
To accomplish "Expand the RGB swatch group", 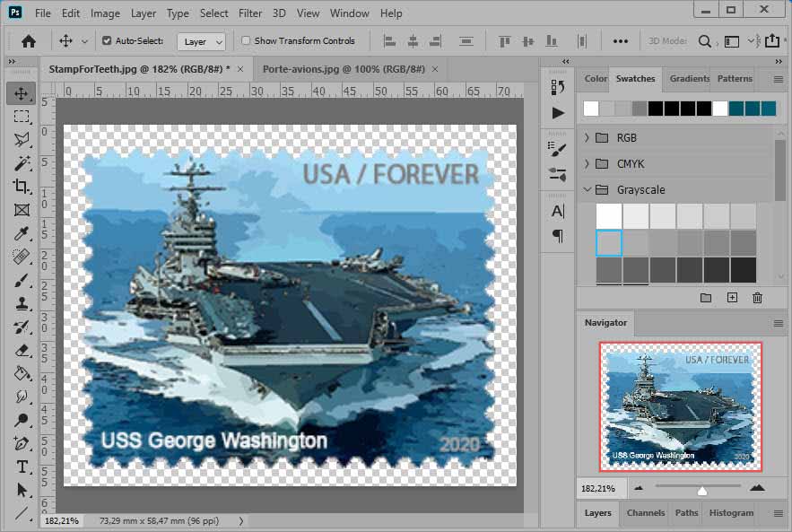I will [x=587, y=137].
